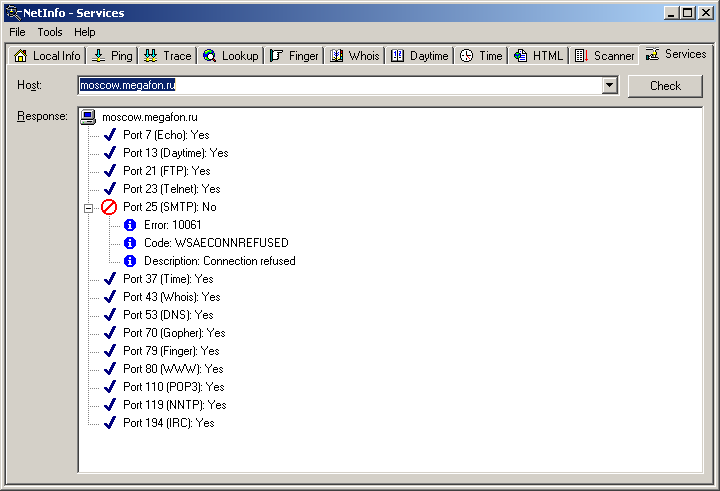Select 'Error: 10061' row
This screenshot has height=491, width=720.
pyautogui.click(x=173, y=225)
